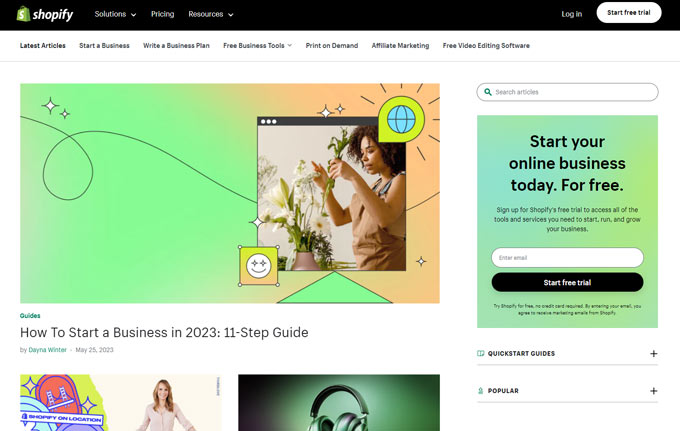Open the Resources dropdown menu
This screenshot has height=431, width=680.
[x=211, y=14]
